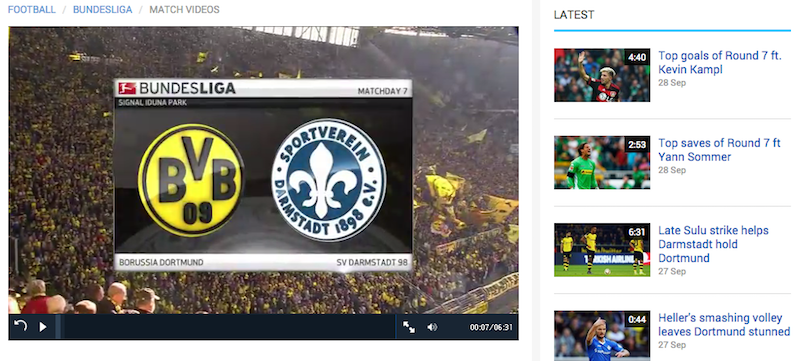Click the 2:53 Yann Sommer video thumbnail
This screenshot has width=800, height=361.
click(602, 162)
